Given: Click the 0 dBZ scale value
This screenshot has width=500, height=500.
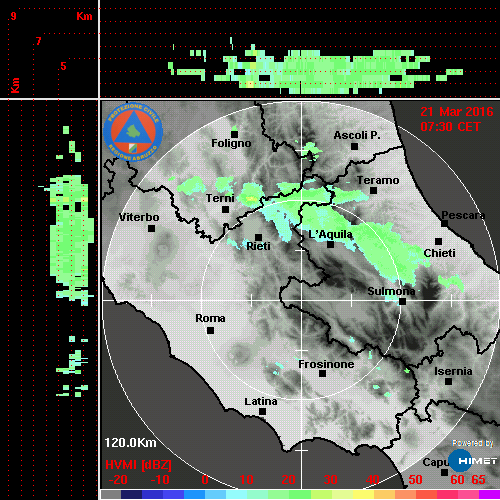Looking at the screenshot, I should tap(205, 480).
